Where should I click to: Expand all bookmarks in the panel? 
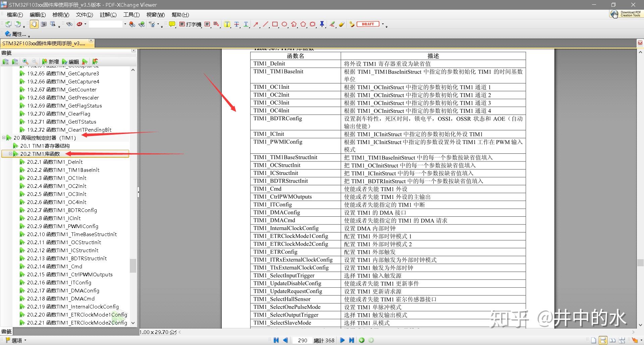tap(6, 62)
